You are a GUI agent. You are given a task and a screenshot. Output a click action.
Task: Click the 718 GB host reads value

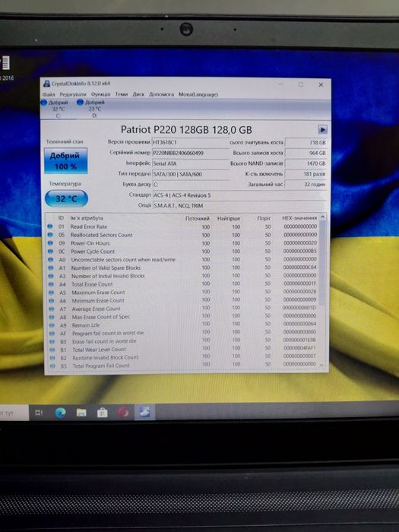click(306, 143)
